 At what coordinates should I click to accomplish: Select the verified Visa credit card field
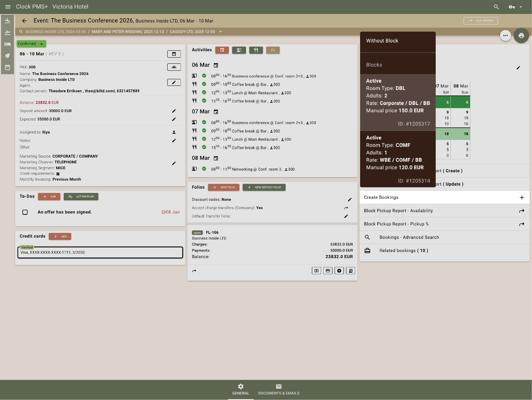click(x=100, y=252)
